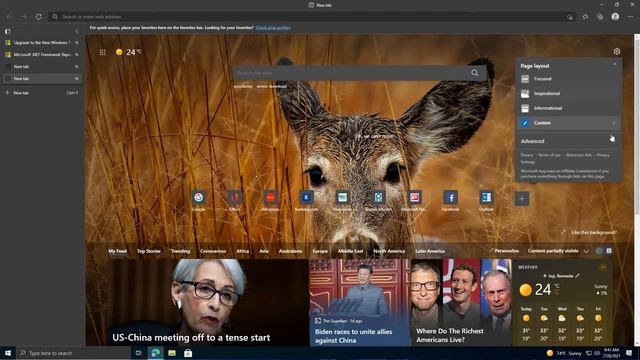Viewport: 640px width, 360px height.
Task: Open the US-China meeting news story
Action: click(208, 302)
